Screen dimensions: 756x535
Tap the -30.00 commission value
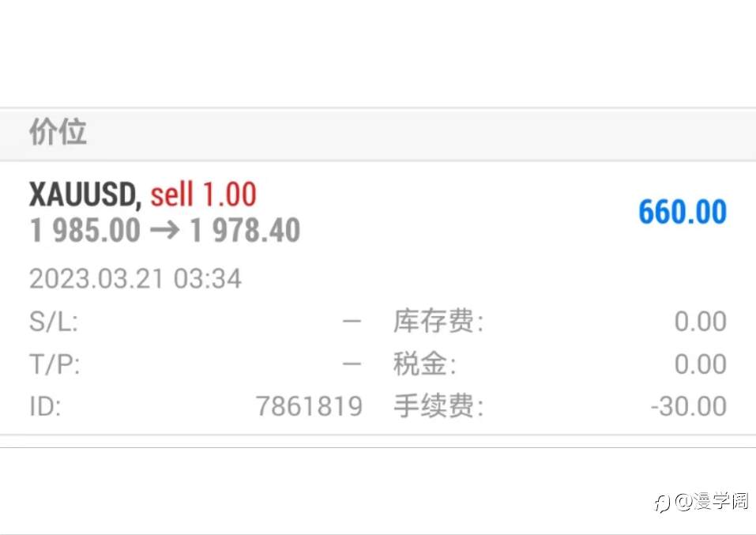[689, 406]
